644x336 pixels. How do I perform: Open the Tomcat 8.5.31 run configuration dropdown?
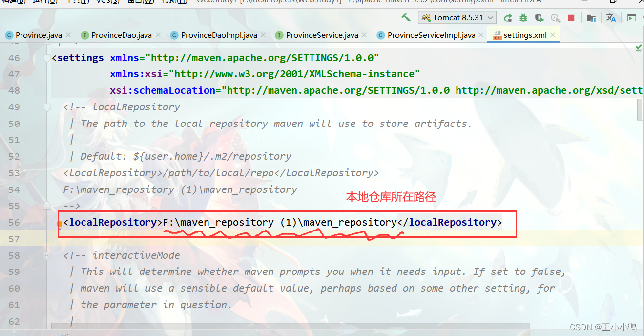click(457, 18)
